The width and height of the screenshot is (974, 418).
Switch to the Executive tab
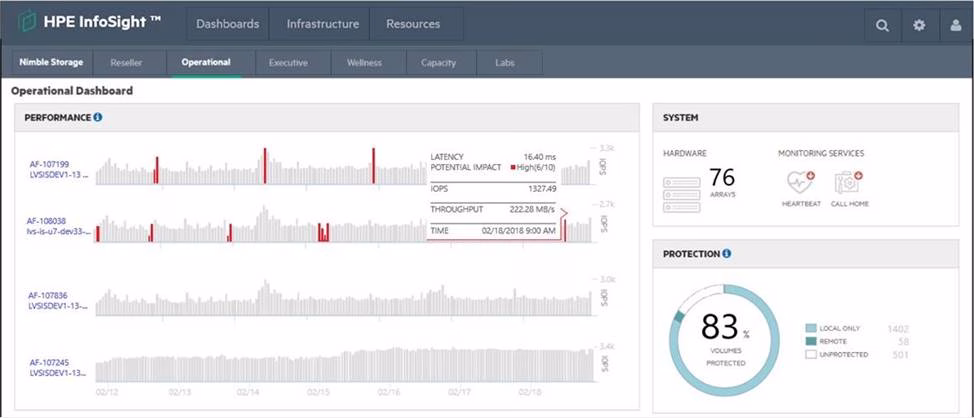288,62
